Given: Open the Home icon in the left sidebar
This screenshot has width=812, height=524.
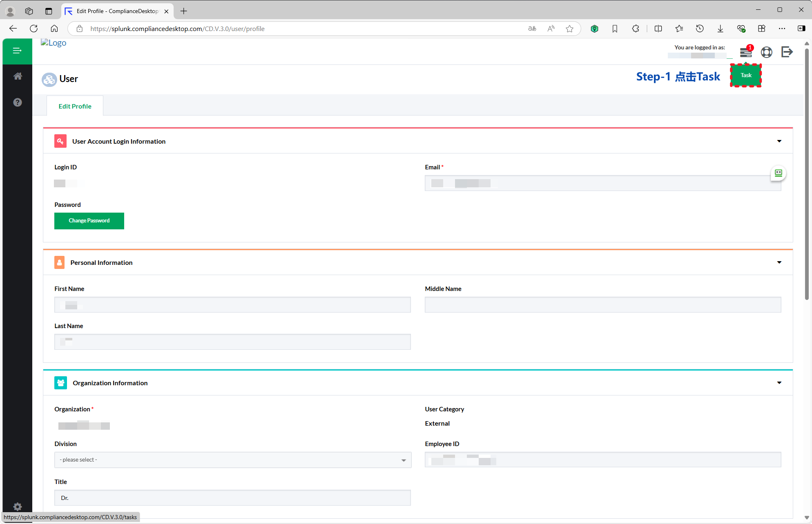Looking at the screenshot, I should pos(17,76).
